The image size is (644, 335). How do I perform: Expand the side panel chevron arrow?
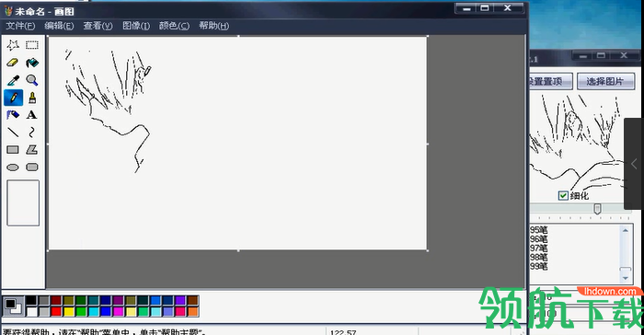click(634, 164)
